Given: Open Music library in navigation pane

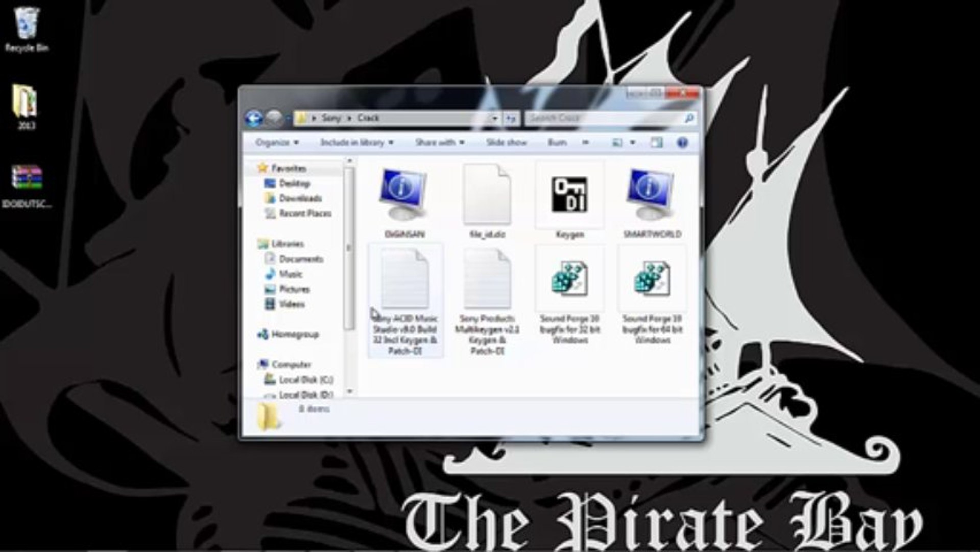Looking at the screenshot, I should pos(284,274).
